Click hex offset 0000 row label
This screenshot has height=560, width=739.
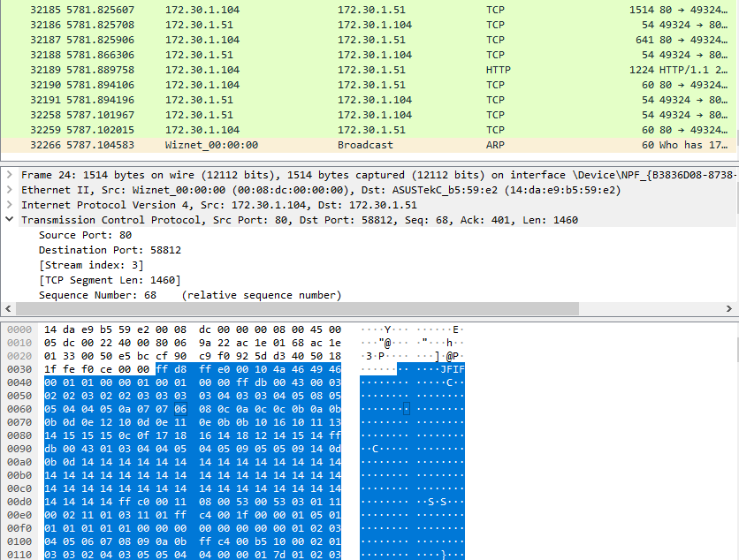19,329
